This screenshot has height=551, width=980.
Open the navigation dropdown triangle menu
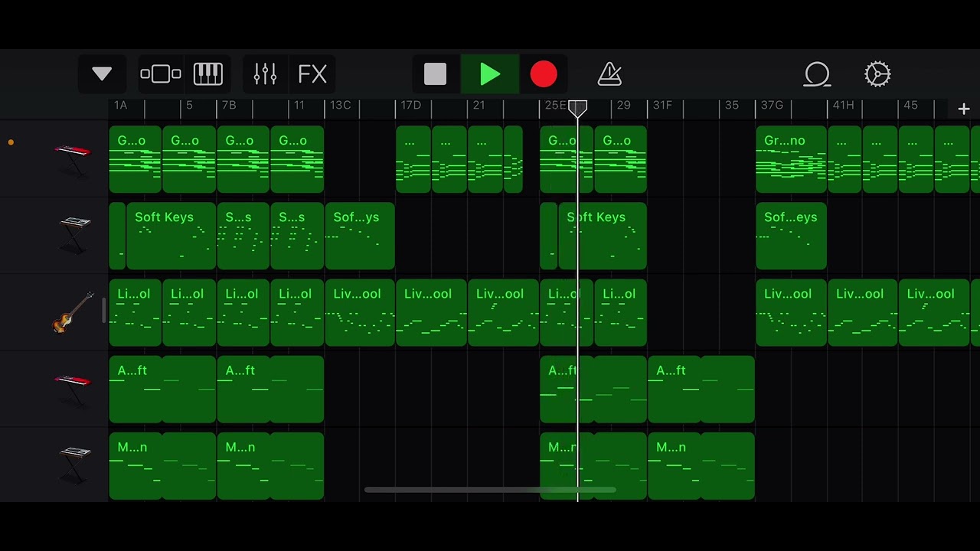(x=102, y=74)
